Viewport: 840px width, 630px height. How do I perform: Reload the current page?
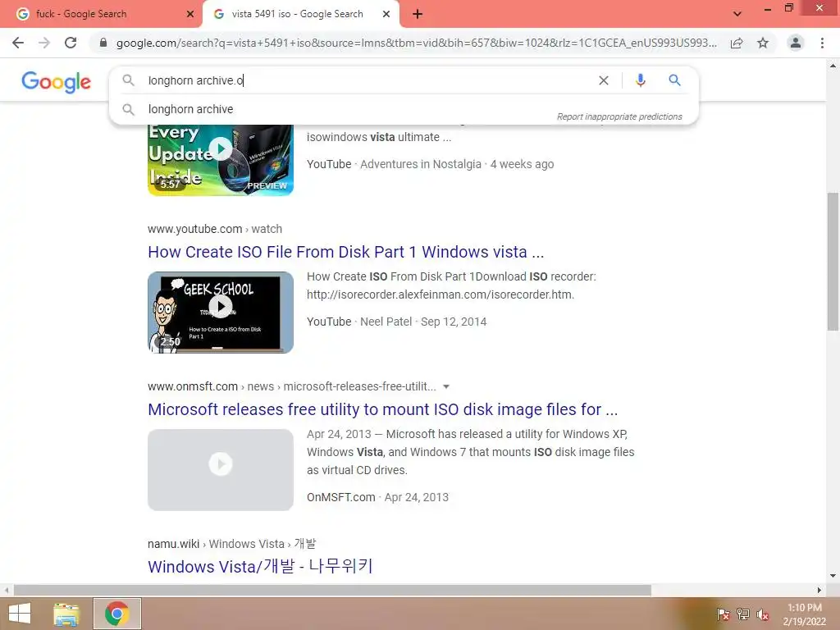click(71, 43)
